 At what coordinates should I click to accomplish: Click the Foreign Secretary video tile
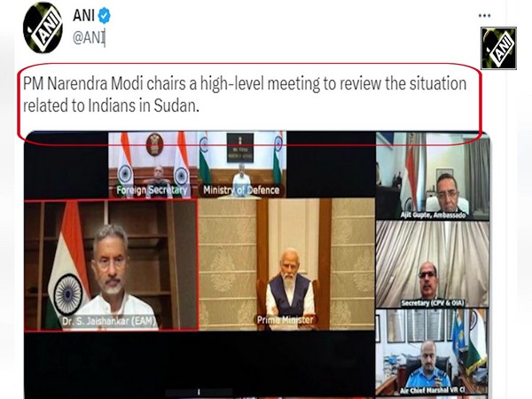[x=153, y=165]
